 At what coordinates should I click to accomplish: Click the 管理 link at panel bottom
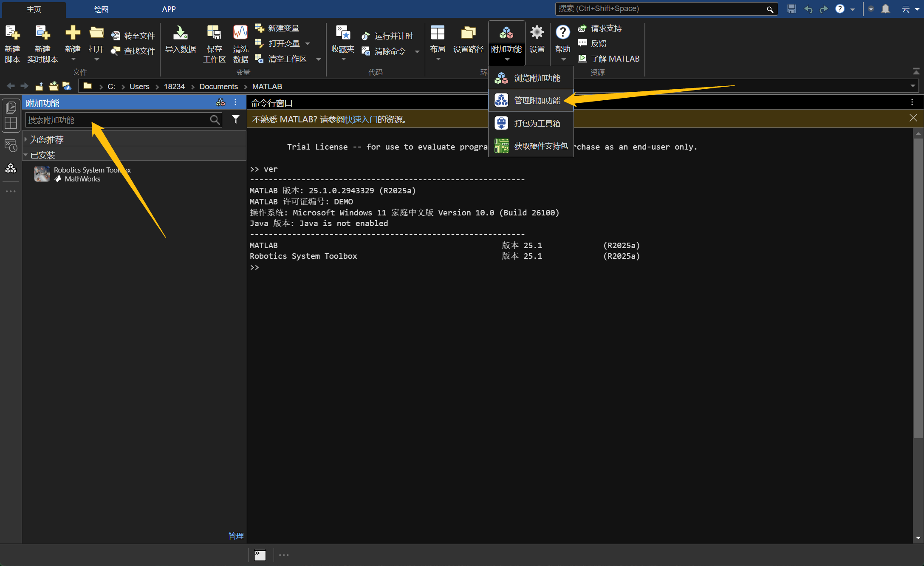(x=236, y=536)
